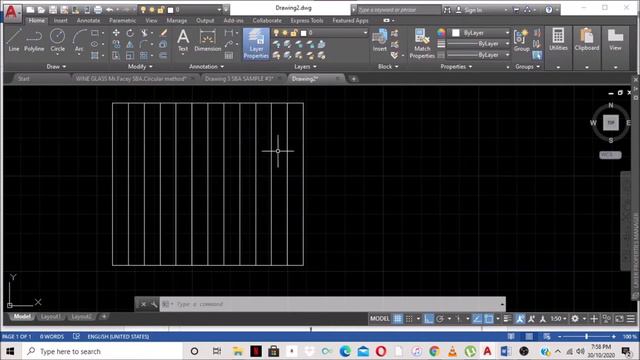Expand the Block panel
The height and width of the screenshot is (360, 640).
388,67
